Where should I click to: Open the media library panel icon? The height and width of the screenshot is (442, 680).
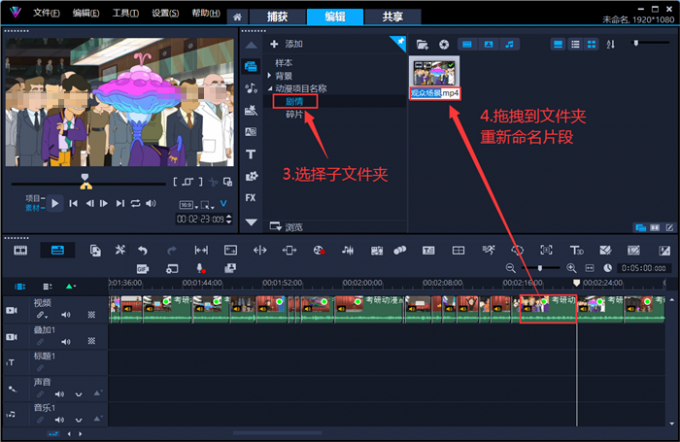pos(251,66)
